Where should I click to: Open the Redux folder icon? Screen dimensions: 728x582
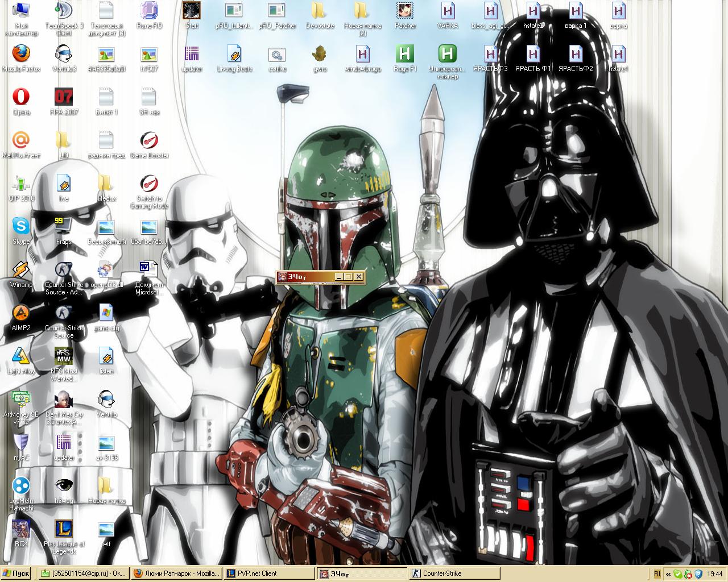tap(106, 188)
